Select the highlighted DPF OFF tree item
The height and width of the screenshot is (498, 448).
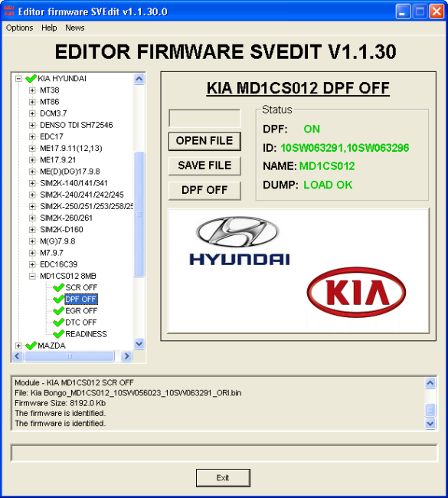tap(81, 299)
